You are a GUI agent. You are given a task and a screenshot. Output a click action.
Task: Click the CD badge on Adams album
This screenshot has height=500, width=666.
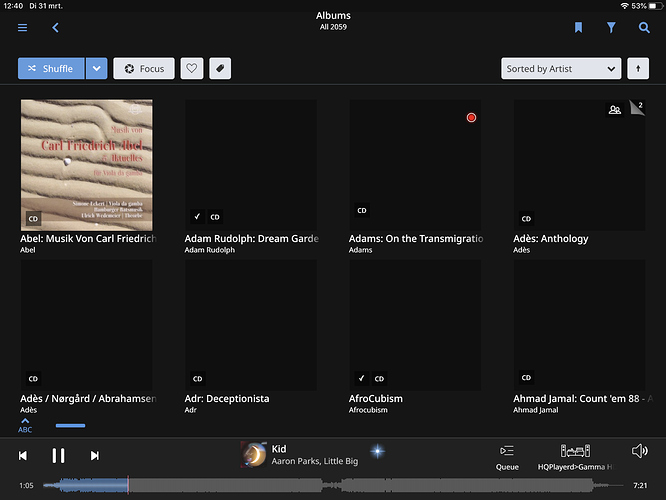point(362,210)
